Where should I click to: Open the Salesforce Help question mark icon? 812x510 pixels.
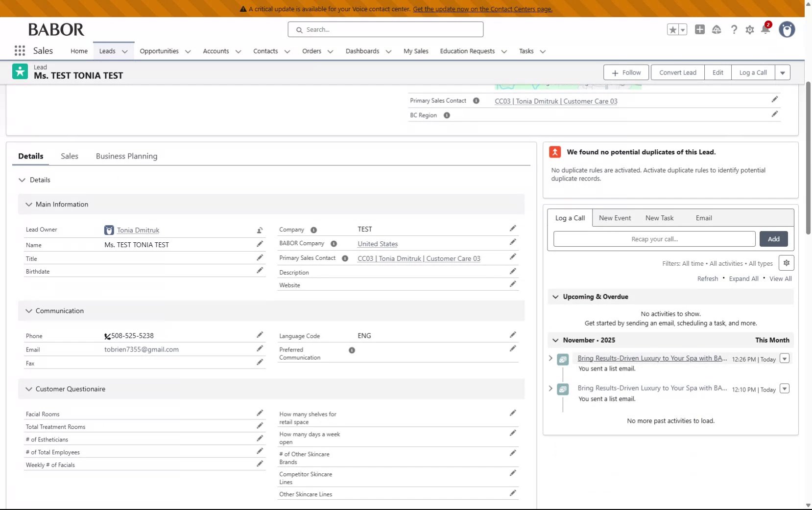pos(733,29)
